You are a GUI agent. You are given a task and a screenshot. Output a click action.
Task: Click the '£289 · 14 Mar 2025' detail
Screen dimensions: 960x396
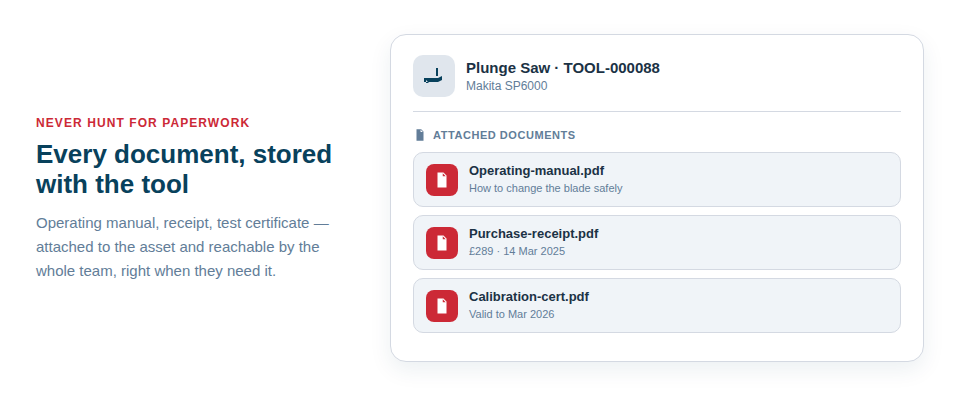(x=517, y=252)
